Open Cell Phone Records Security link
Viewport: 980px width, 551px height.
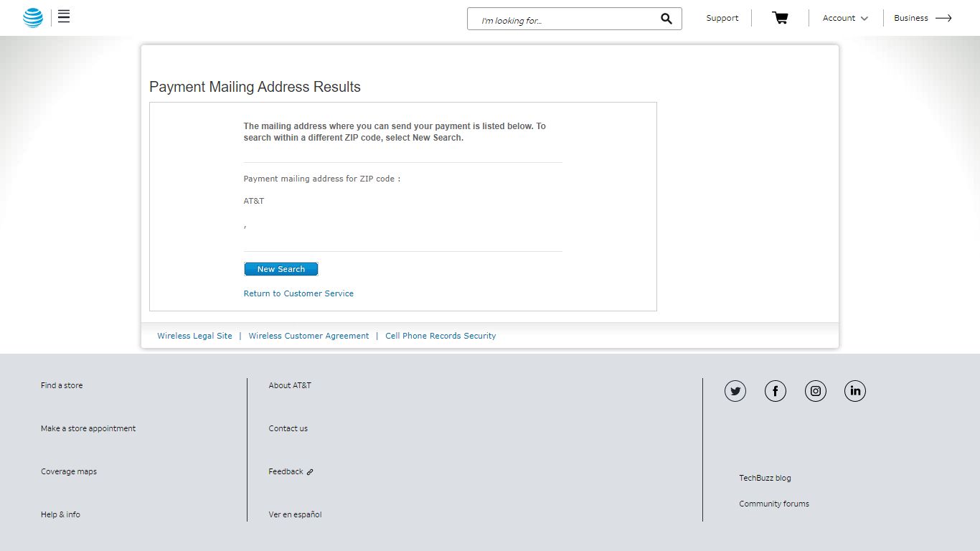tap(440, 336)
